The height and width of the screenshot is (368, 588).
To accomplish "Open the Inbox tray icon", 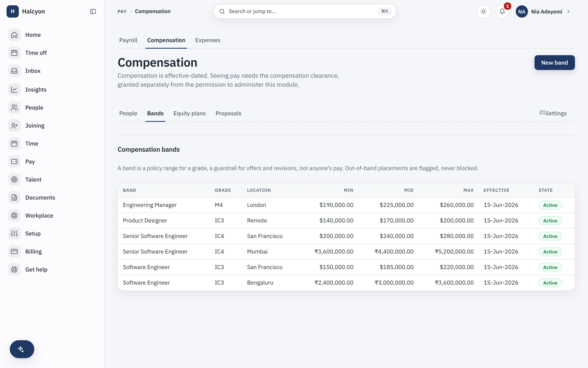I will click(x=14, y=71).
